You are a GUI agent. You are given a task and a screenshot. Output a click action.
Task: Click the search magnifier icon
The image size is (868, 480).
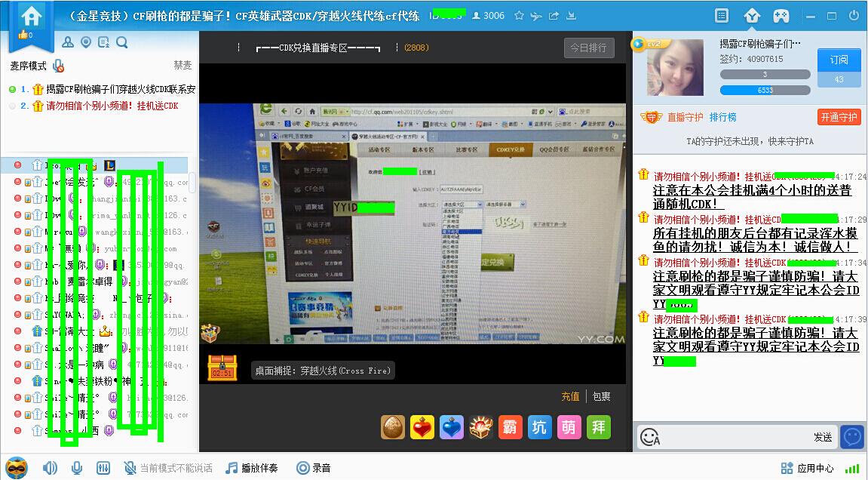121,42
